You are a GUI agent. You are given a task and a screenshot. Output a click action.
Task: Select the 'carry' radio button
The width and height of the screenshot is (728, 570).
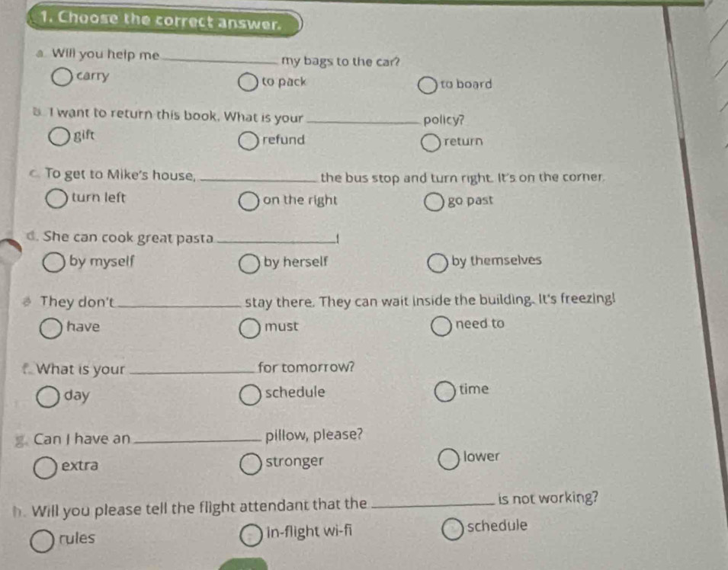click(x=62, y=77)
